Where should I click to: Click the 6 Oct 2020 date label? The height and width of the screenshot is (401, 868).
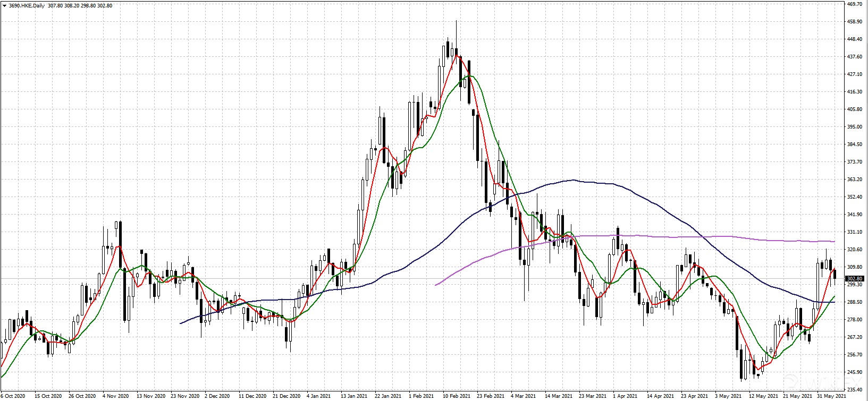pos(13,396)
